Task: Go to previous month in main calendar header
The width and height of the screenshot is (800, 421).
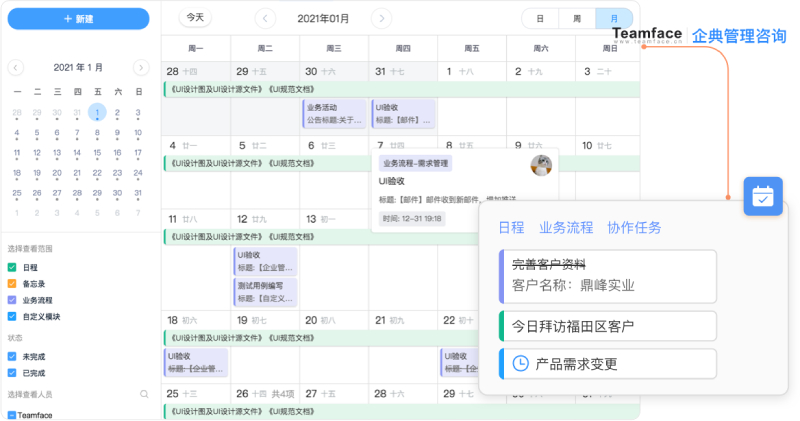Action: click(265, 19)
